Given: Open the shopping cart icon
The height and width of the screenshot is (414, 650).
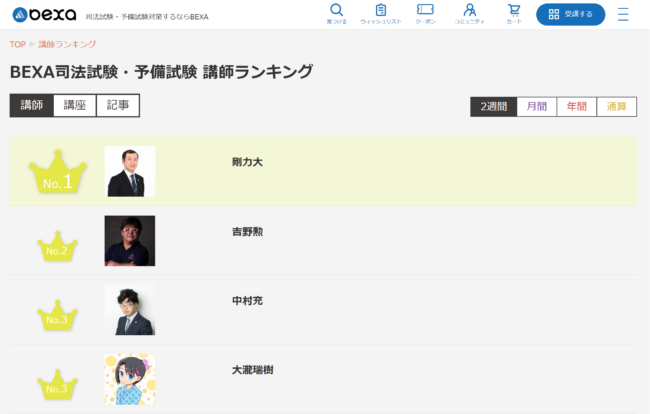Looking at the screenshot, I should pos(514,10).
